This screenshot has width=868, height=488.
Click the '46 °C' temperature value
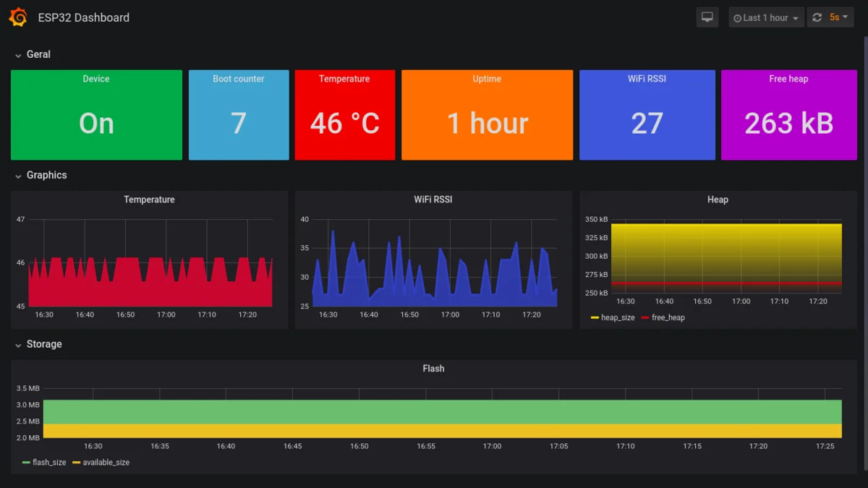point(344,124)
